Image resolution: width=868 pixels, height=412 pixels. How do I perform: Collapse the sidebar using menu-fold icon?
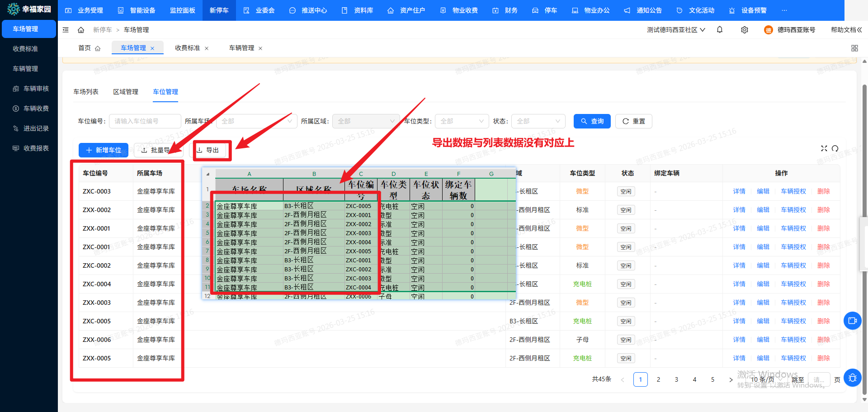click(66, 30)
